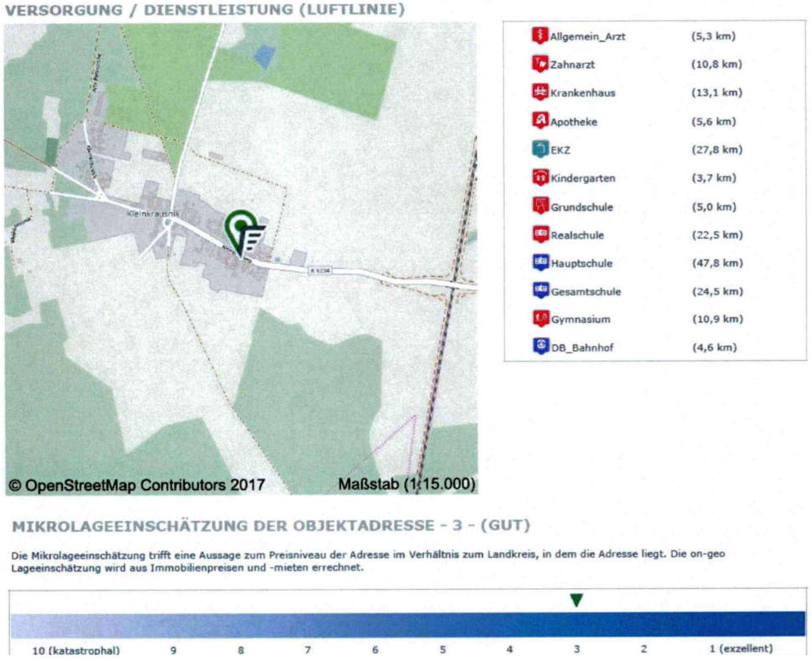
Task: Click the Grundschule school icon
Action: point(540,206)
